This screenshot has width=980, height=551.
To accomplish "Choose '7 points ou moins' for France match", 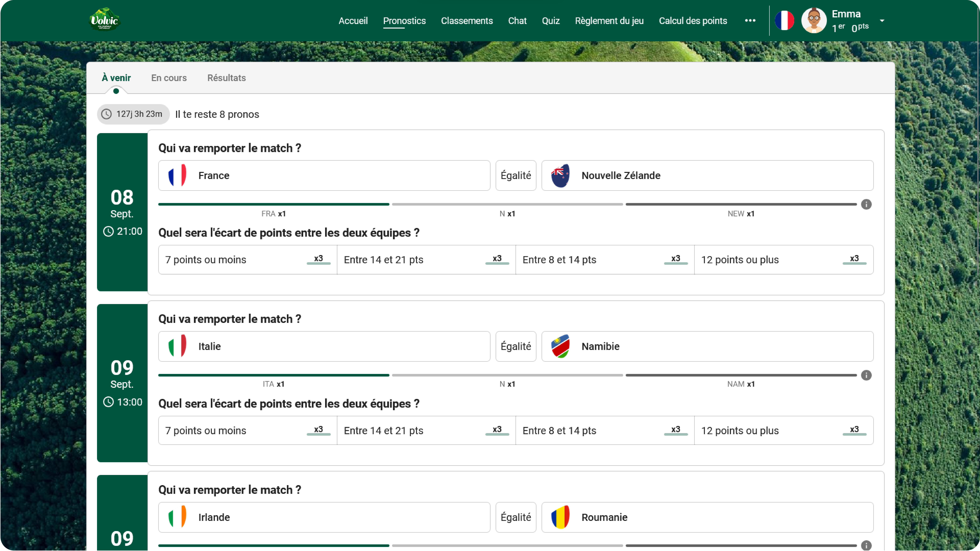I will tap(247, 260).
